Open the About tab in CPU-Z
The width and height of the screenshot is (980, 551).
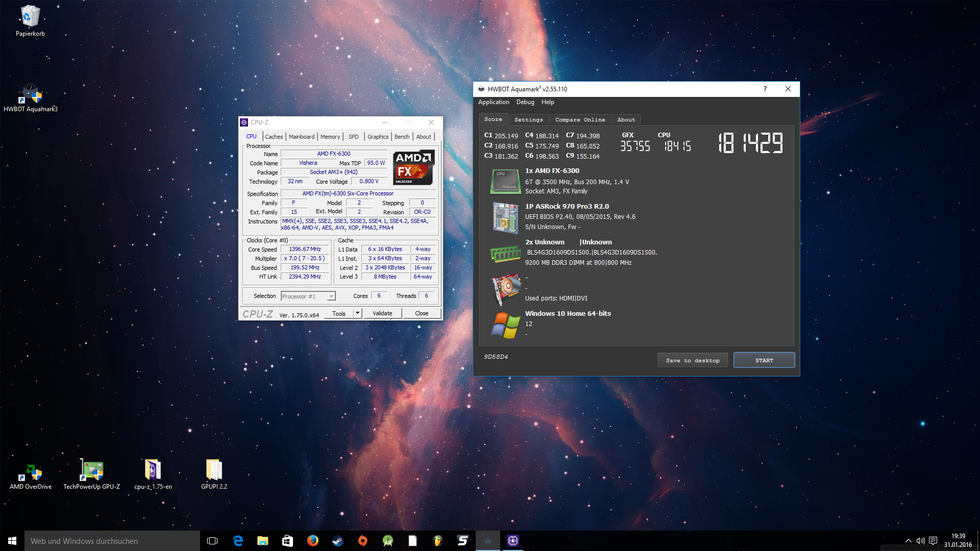pyautogui.click(x=424, y=137)
